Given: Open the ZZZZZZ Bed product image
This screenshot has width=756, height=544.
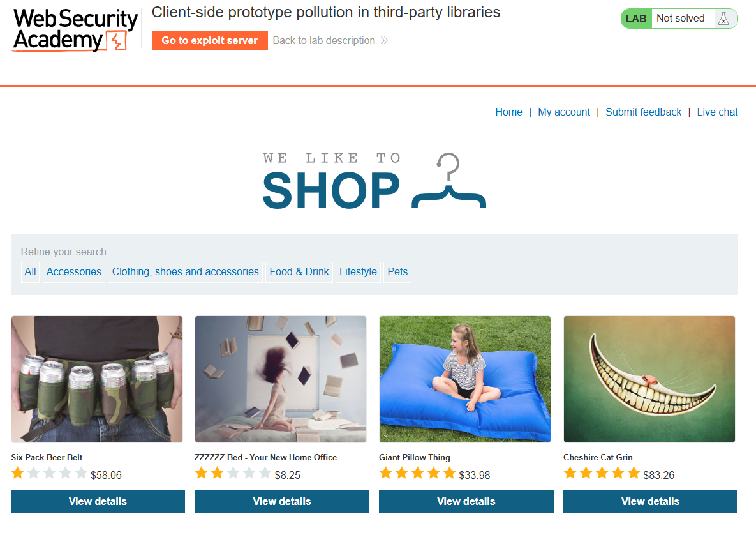Looking at the screenshot, I should click(281, 379).
